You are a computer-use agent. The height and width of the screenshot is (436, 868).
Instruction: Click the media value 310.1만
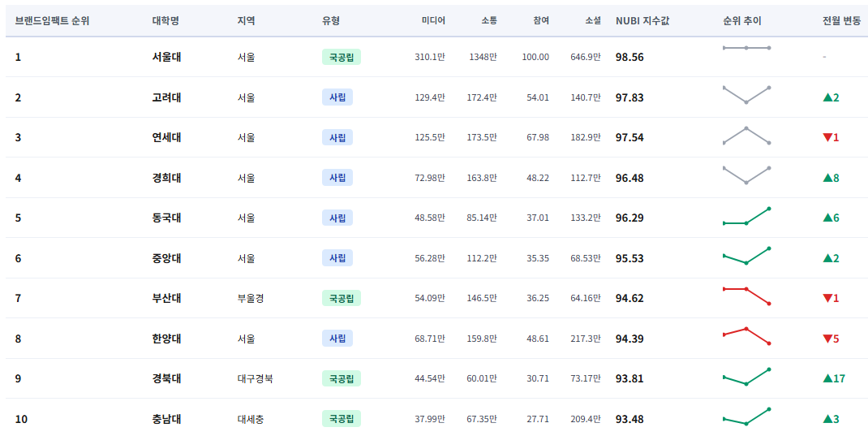tap(430, 57)
